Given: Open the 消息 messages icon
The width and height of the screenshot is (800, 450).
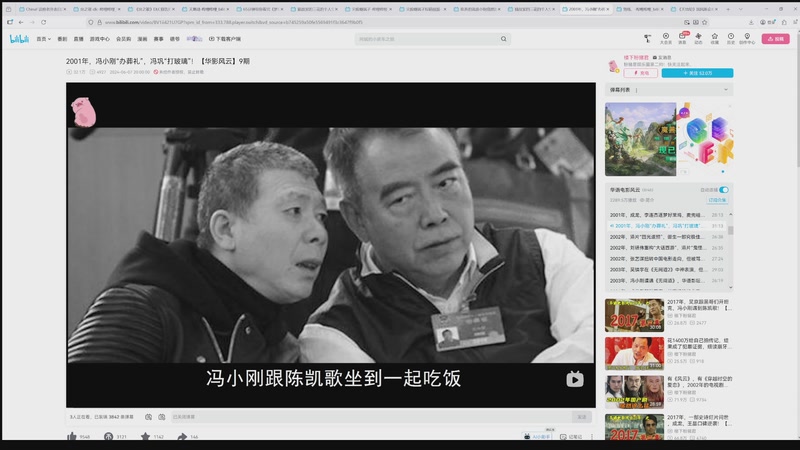Looking at the screenshot, I should [x=682, y=38].
